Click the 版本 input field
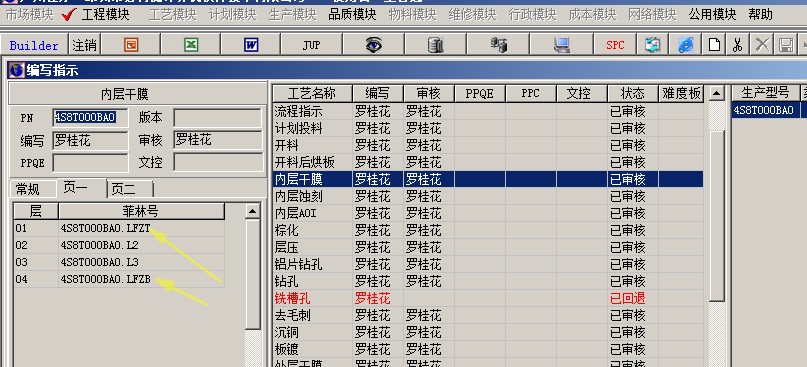Screen dimensions: 807x367 coord(218,118)
